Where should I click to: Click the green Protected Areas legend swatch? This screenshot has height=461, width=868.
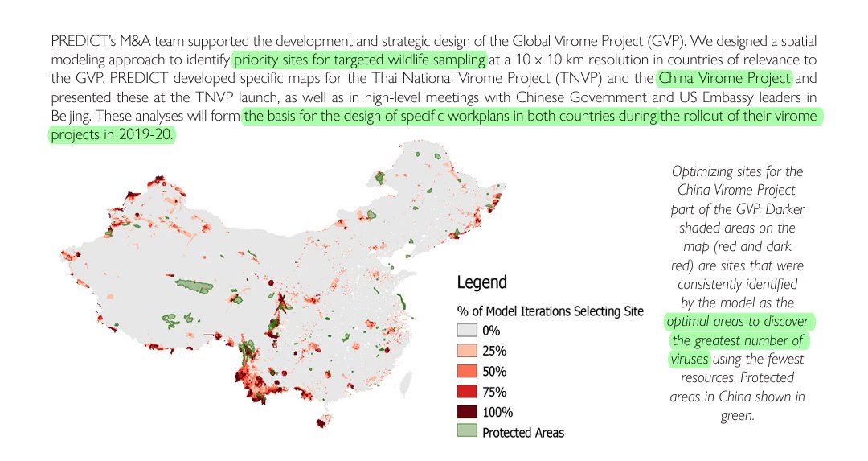pyautogui.click(x=467, y=431)
